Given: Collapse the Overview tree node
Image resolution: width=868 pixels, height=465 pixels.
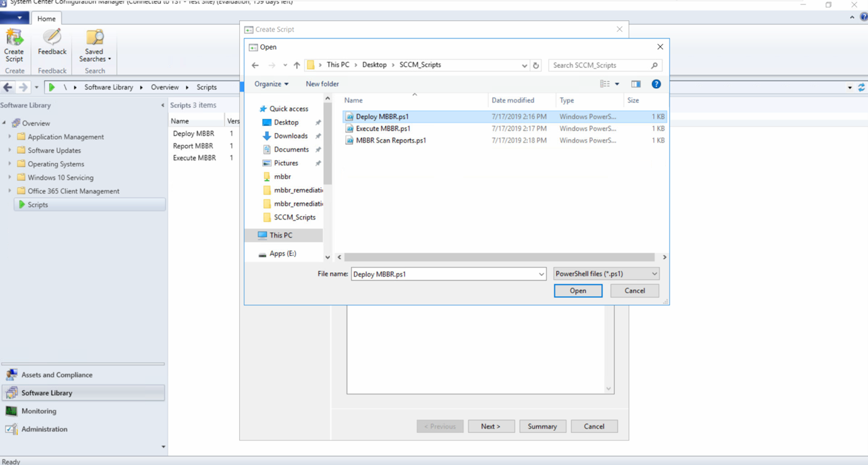Looking at the screenshot, I should [4, 123].
